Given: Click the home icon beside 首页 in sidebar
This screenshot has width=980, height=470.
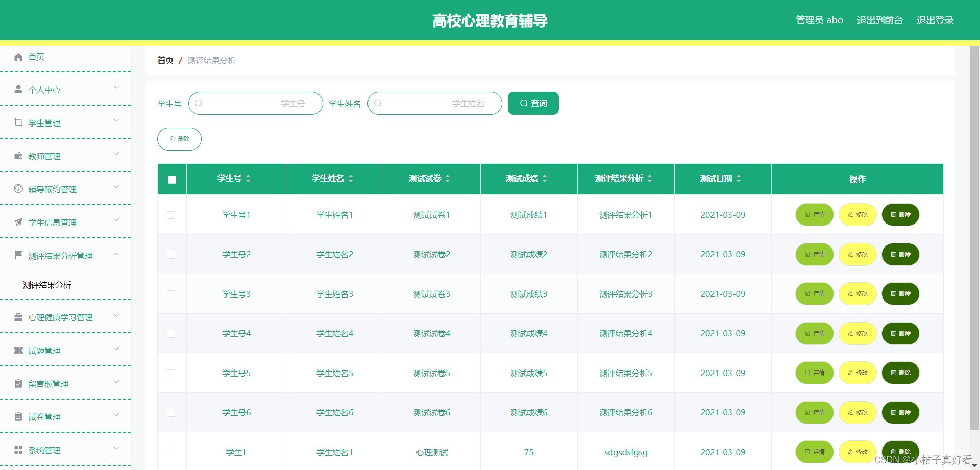Looking at the screenshot, I should (18, 57).
